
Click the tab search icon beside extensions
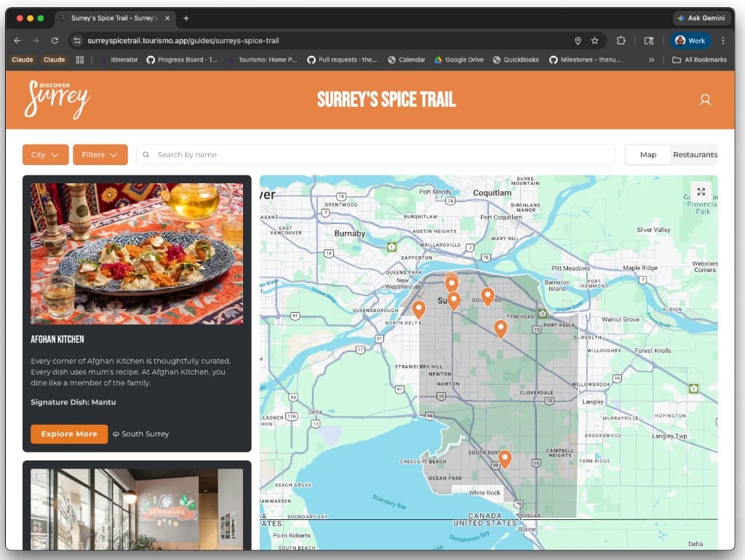pos(648,41)
